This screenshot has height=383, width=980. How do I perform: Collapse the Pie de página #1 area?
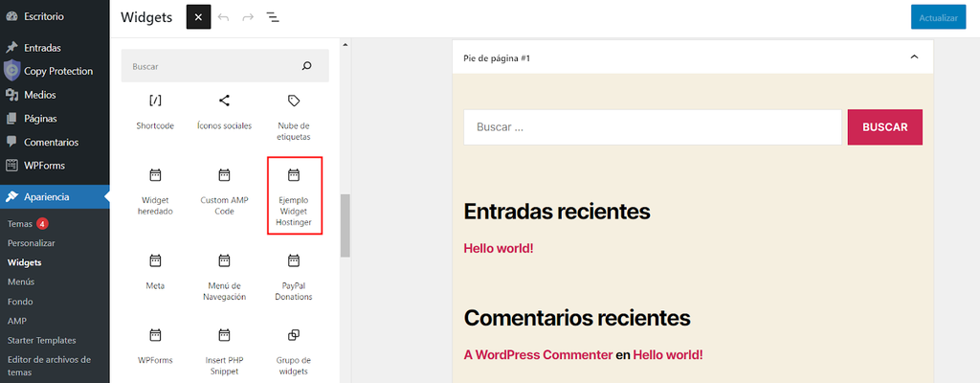(914, 58)
